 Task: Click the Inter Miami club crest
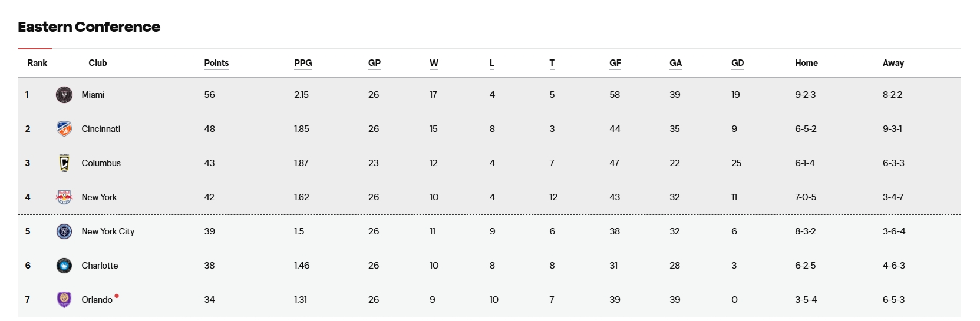(x=64, y=95)
